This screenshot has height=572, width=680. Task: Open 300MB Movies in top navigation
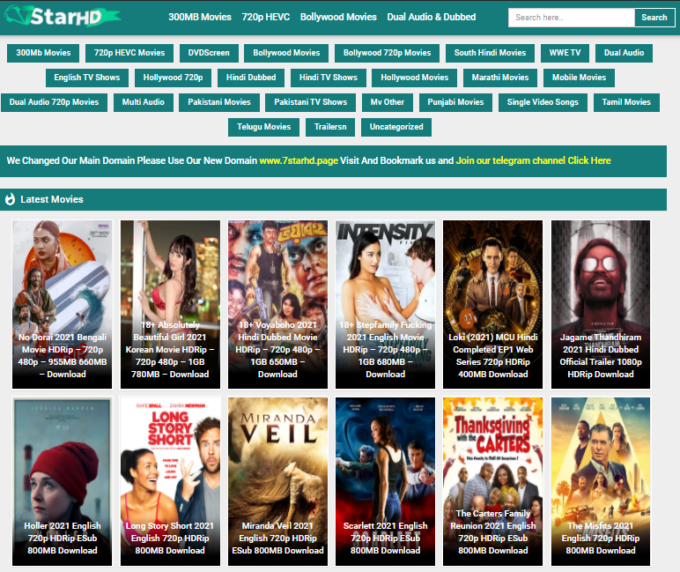coord(200,17)
